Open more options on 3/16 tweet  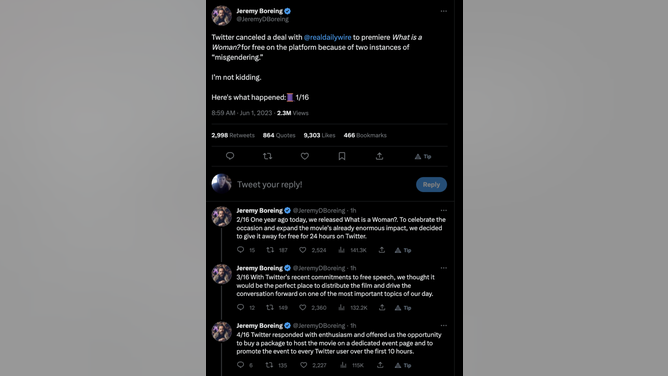(443, 268)
